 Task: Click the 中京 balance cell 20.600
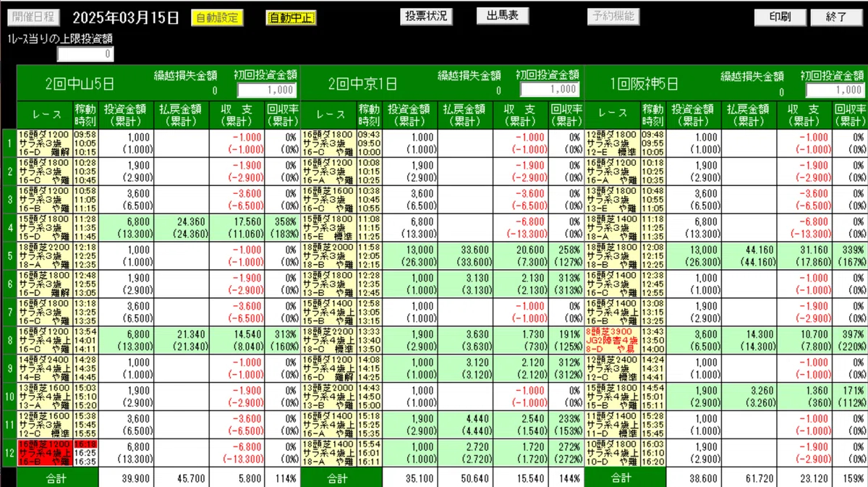pyautogui.click(x=521, y=255)
